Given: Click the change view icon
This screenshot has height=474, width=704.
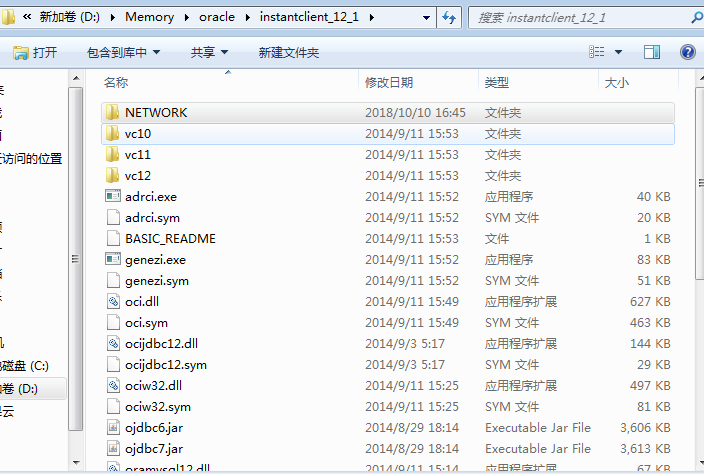Looking at the screenshot, I should point(596,52).
